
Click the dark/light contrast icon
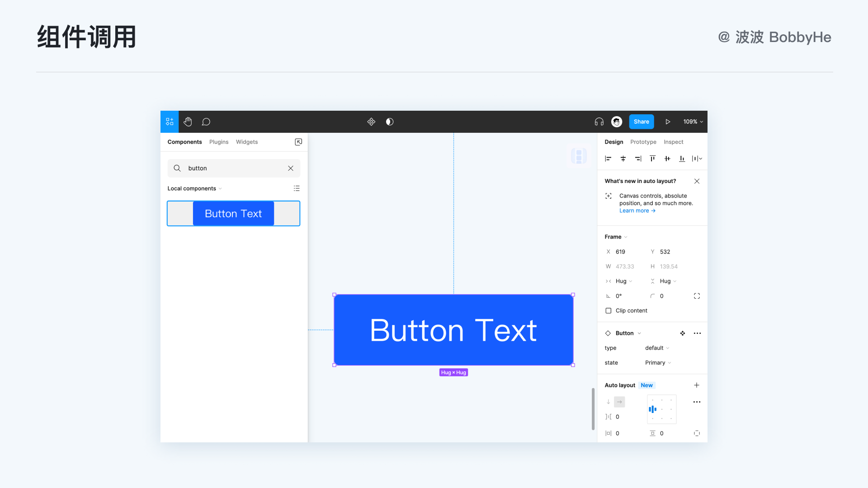tap(390, 122)
